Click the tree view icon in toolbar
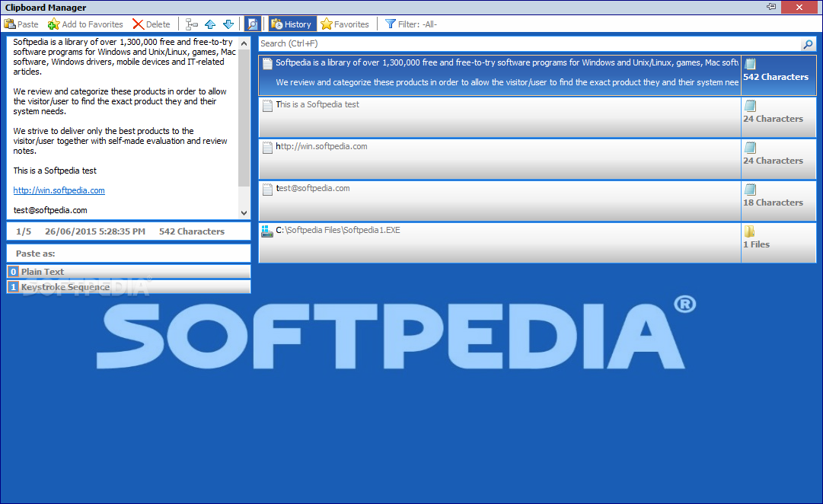The width and height of the screenshot is (823, 504). [x=192, y=24]
